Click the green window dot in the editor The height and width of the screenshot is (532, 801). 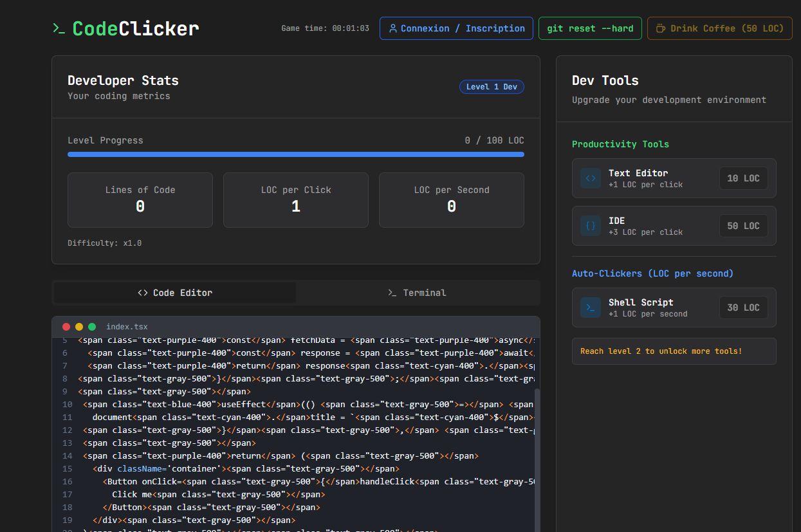point(92,327)
